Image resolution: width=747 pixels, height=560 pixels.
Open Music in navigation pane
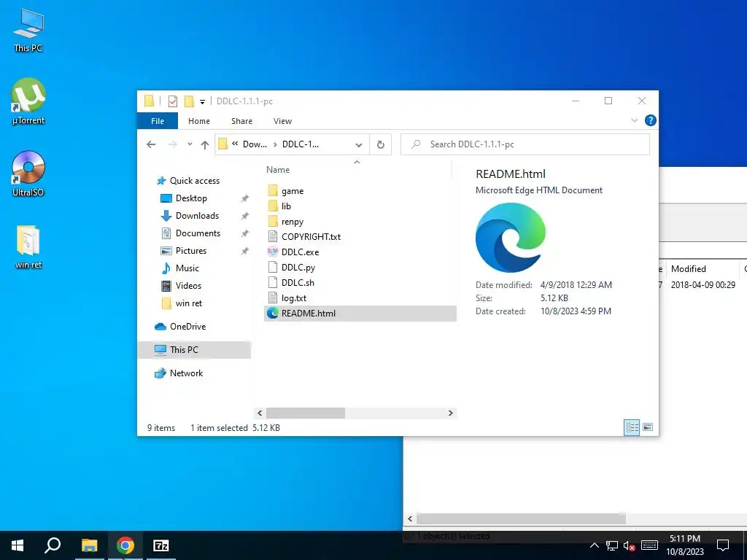point(187,268)
